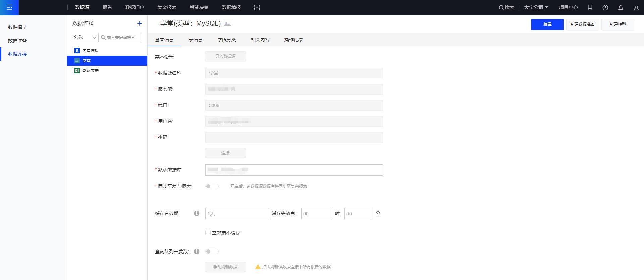Image resolution: width=644 pixels, height=280 pixels.
Task: Click the plus icon to add data connection
Action: tap(140, 23)
